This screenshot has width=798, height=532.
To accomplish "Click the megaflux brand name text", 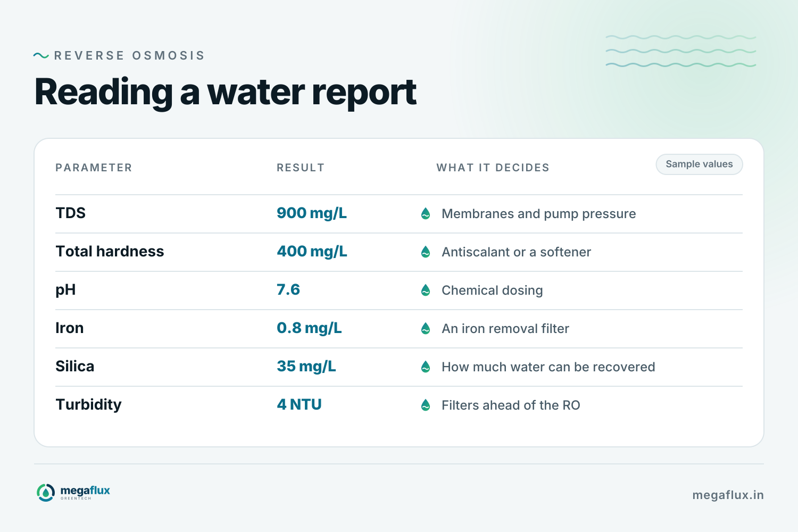I will [x=85, y=491].
